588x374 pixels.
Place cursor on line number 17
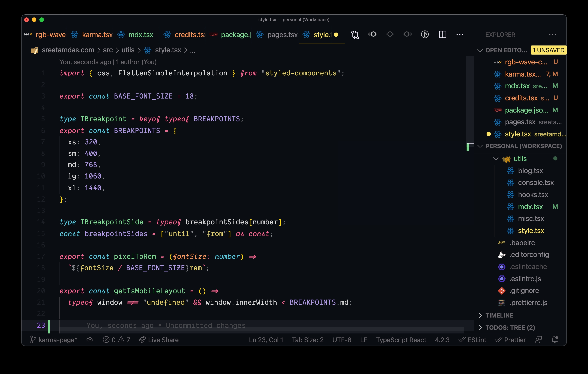pos(41,256)
